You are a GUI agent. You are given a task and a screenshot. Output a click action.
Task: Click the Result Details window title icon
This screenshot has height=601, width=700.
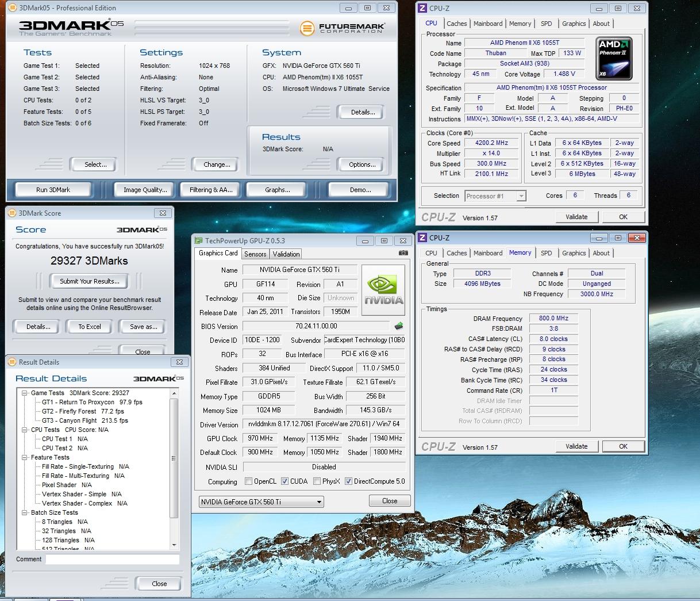pos(13,362)
